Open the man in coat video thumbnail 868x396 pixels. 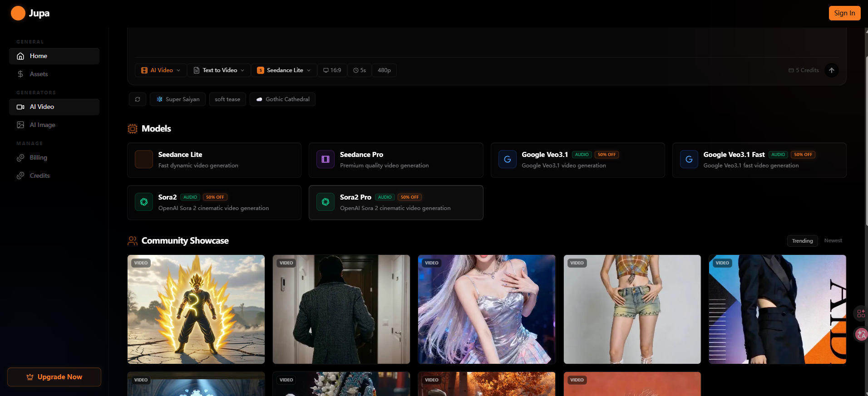[341, 309]
